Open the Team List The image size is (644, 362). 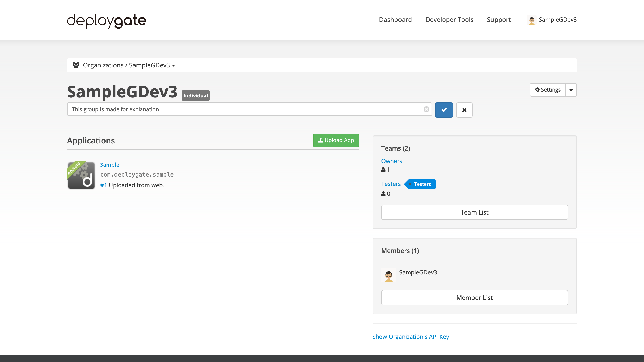(x=475, y=212)
